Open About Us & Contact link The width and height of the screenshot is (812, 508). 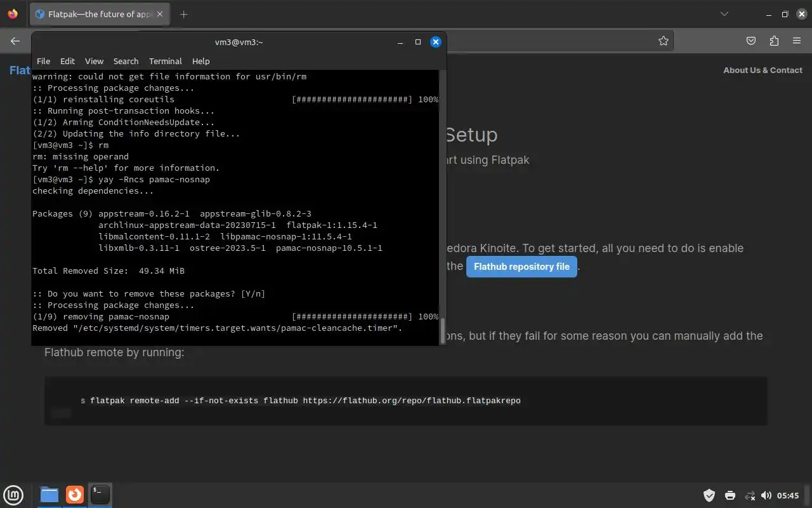pos(763,70)
